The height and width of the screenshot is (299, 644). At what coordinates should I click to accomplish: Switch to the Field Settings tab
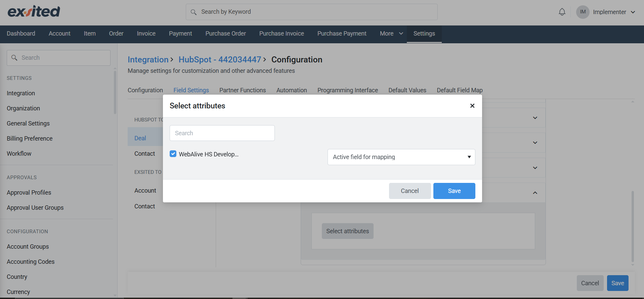tap(191, 90)
